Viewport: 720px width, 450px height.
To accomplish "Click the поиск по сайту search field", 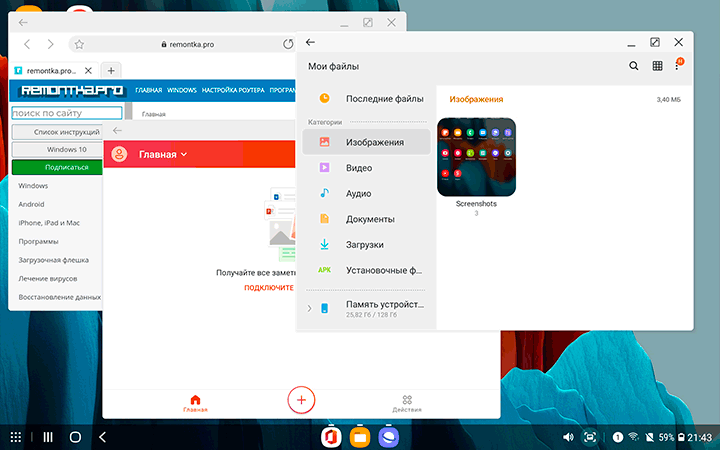I will point(67,113).
